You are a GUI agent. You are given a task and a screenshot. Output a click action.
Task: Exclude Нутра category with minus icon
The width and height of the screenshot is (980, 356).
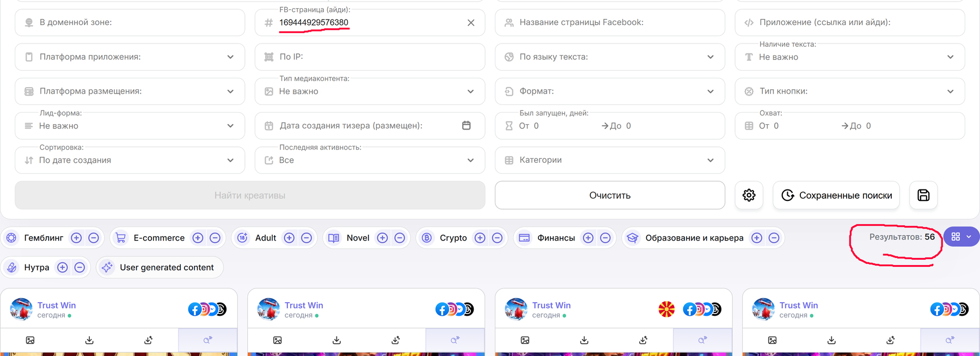coord(79,267)
